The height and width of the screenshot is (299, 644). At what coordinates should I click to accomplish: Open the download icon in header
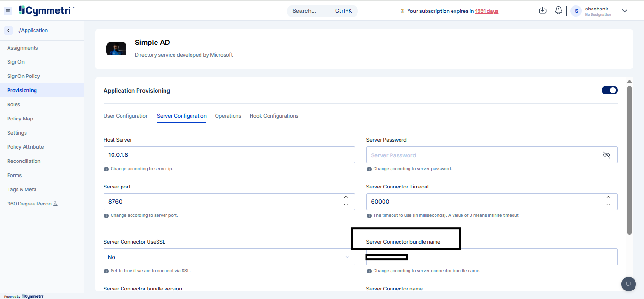click(542, 10)
